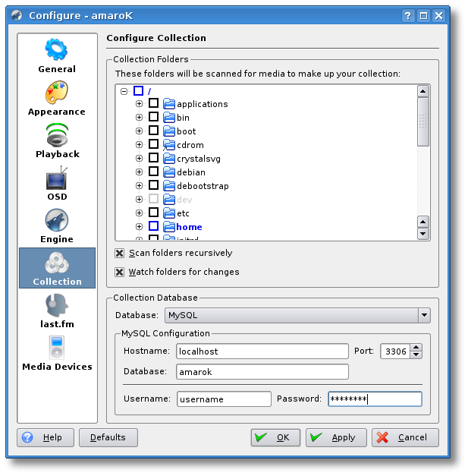The height and width of the screenshot is (476, 468).
Task: Check the home folder checkbox
Action: (x=153, y=226)
